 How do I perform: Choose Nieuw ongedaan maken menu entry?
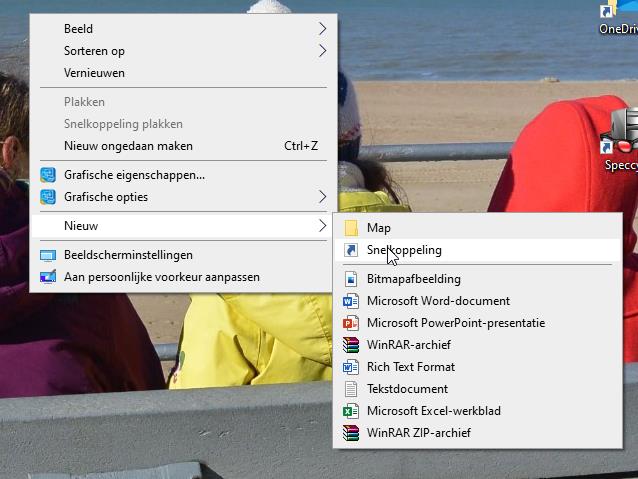click(128, 146)
